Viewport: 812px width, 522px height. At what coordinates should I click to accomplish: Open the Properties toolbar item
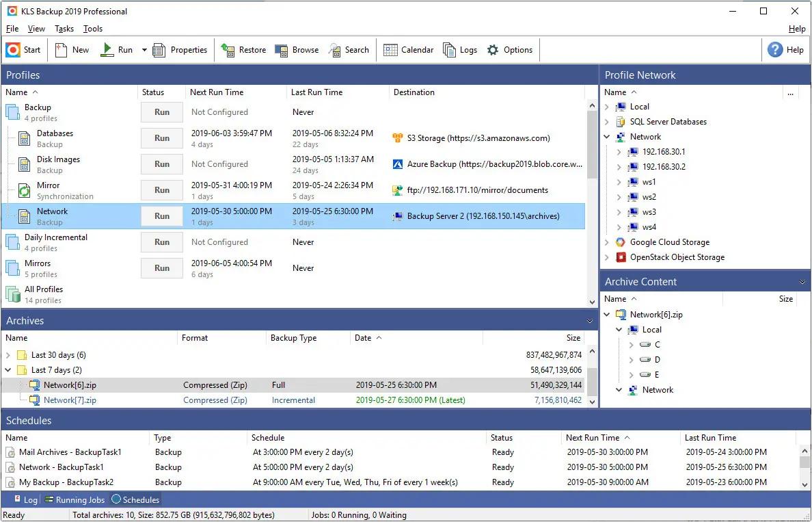coord(159,50)
